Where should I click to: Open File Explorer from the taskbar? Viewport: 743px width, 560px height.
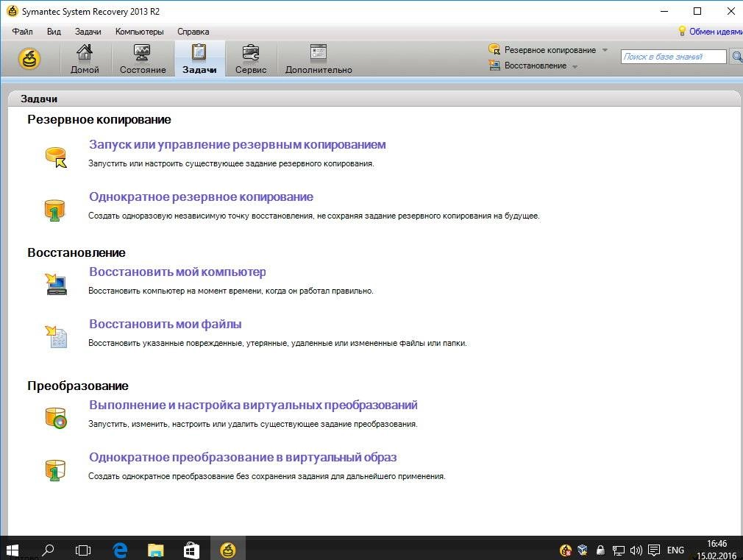[155, 550]
